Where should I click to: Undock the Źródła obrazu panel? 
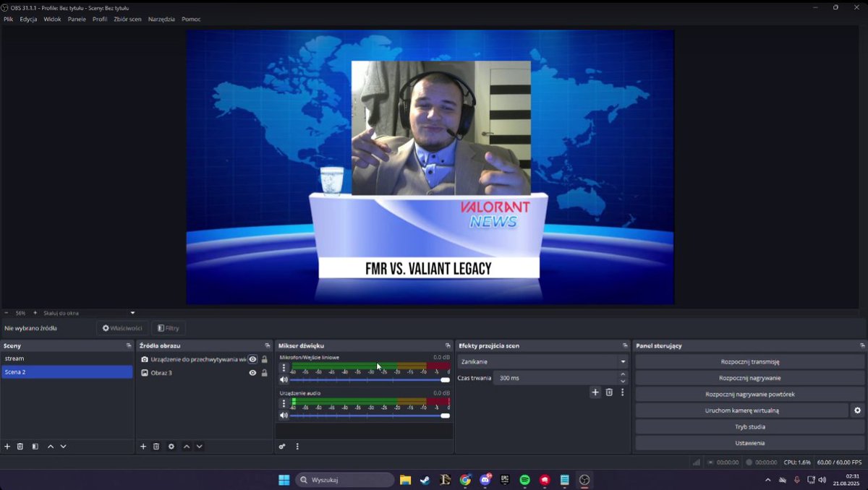[268, 346]
